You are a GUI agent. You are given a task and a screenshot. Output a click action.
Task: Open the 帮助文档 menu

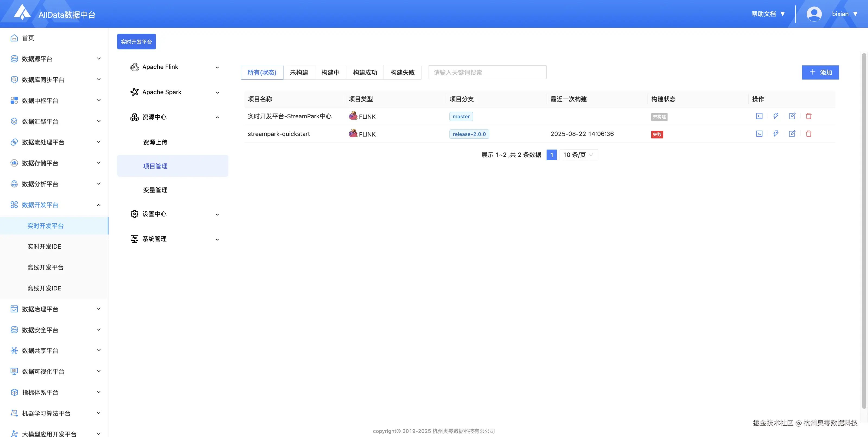[764, 14]
